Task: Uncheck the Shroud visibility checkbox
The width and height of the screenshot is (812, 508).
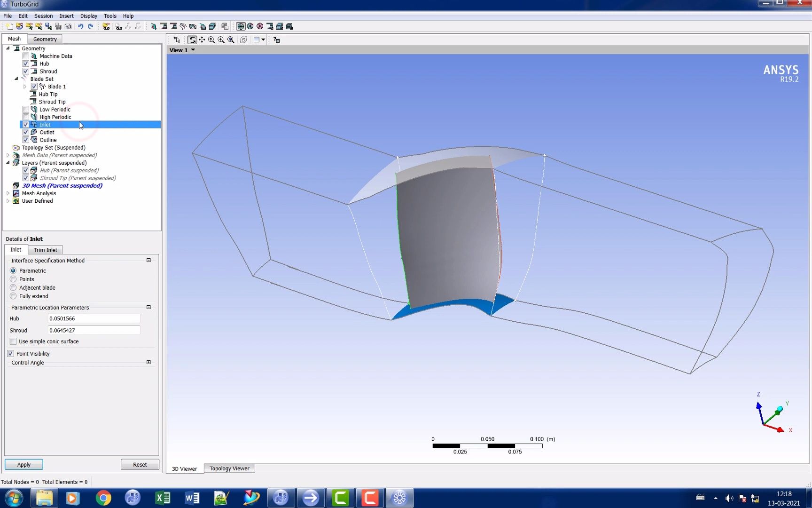Action: tap(26, 71)
